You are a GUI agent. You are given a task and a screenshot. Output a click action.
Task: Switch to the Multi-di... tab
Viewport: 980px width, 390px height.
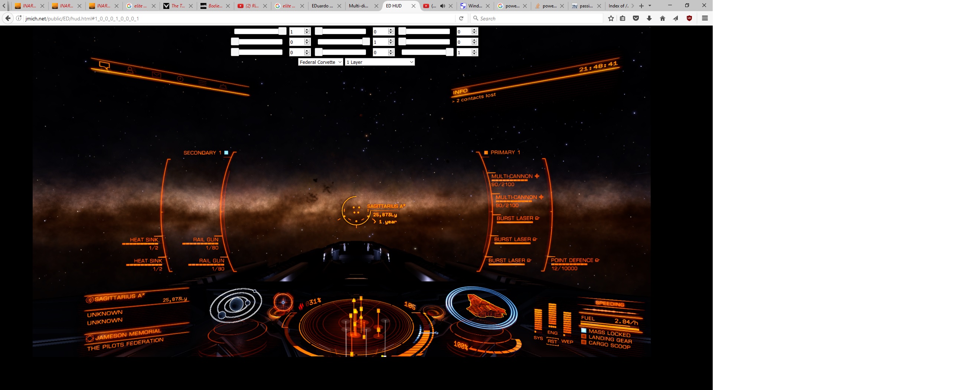363,6
